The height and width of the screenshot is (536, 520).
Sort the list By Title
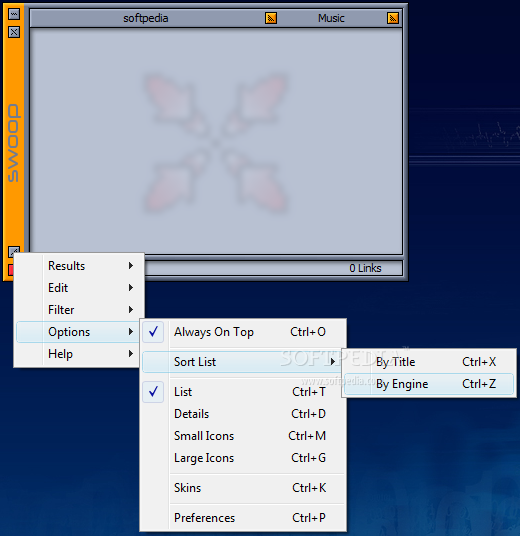point(429,362)
